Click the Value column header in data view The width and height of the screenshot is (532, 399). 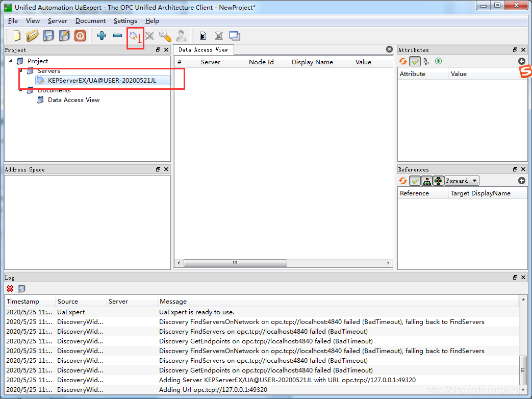click(363, 62)
